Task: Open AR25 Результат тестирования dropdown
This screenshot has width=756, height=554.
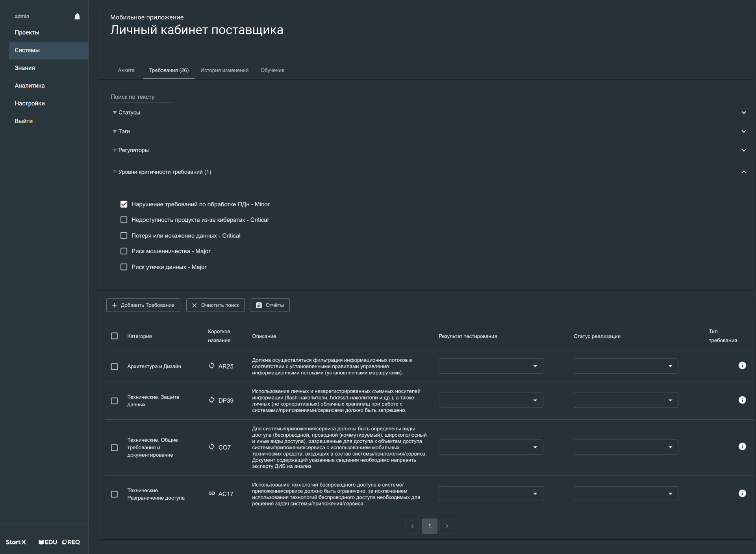Action: (x=491, y=366)
